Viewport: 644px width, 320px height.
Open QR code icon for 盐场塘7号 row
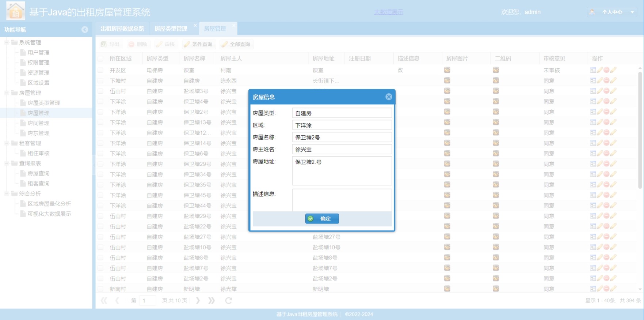[x=496, y=268]
